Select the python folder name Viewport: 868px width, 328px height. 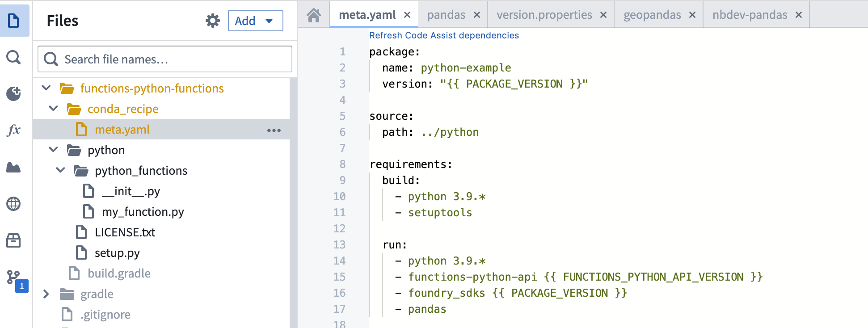(106, 150)
